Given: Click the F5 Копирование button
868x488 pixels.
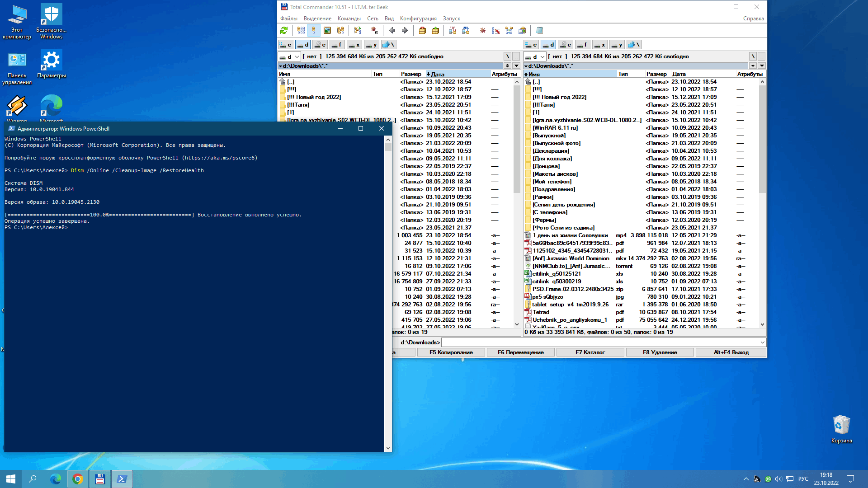Looking at the screenshot, I should click(x=451, y=352).
